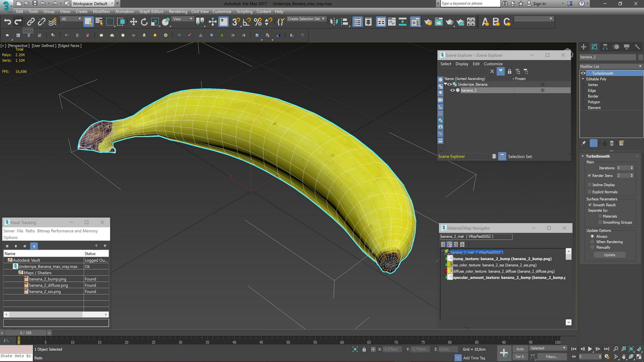This screenshot has width=644, height=362.
Task: Activate the Select Object tool
Action: (x=88, y=22)
